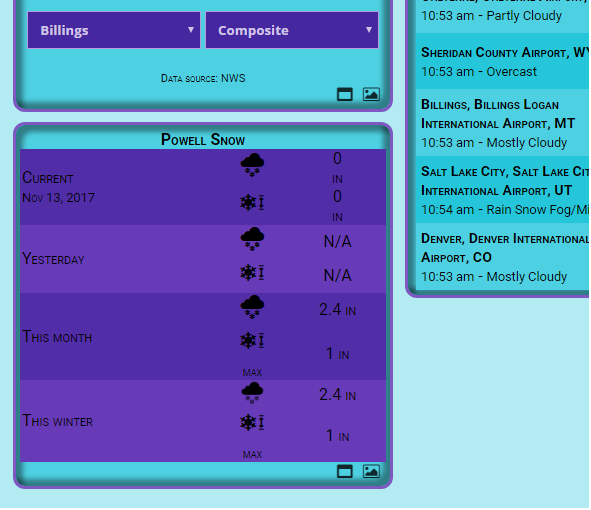This screenshot has width=591, height=510.
Task: Select Sheridan County Airport, WY entry
Action: click(502, 61)
